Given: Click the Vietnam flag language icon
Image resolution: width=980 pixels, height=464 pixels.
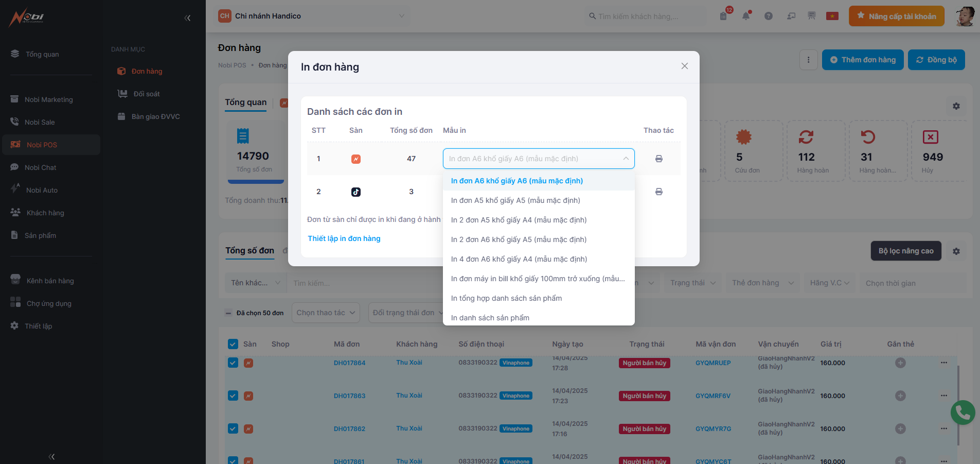Looking at the screenshot, I should tap(832, 16).
